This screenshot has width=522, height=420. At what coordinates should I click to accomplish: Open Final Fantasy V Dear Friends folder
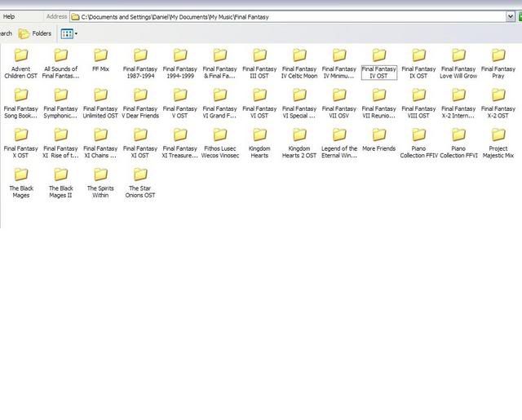140,104
